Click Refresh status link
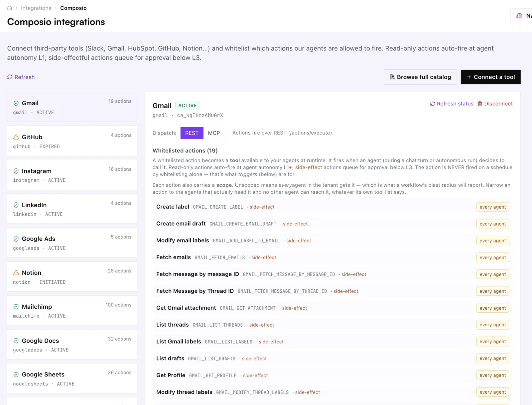Image resolution: width=532 pixels, height=405 pixels. pos(455,104)
